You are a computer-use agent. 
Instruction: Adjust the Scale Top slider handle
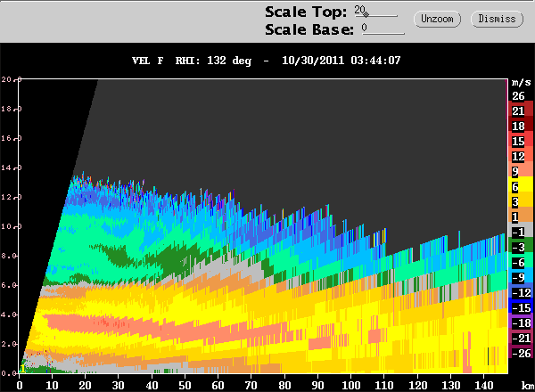point(366,14)
